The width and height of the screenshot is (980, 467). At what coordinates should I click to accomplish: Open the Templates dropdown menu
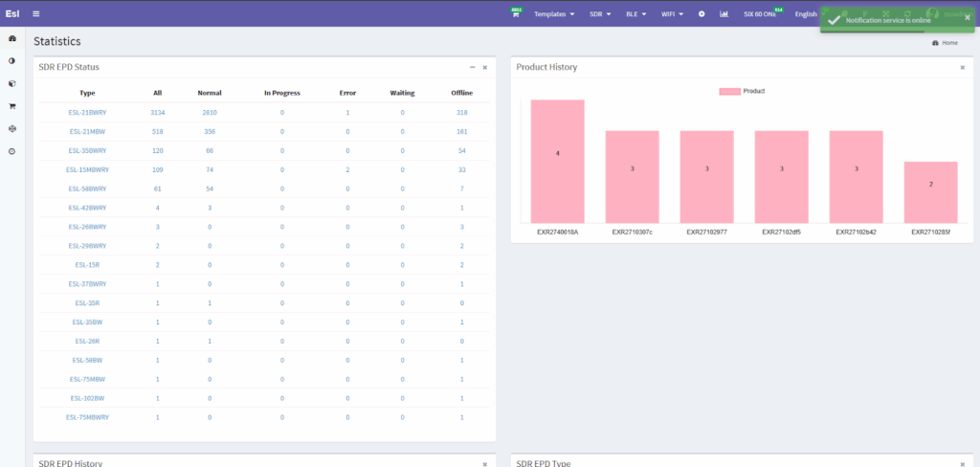pos(554,14)
